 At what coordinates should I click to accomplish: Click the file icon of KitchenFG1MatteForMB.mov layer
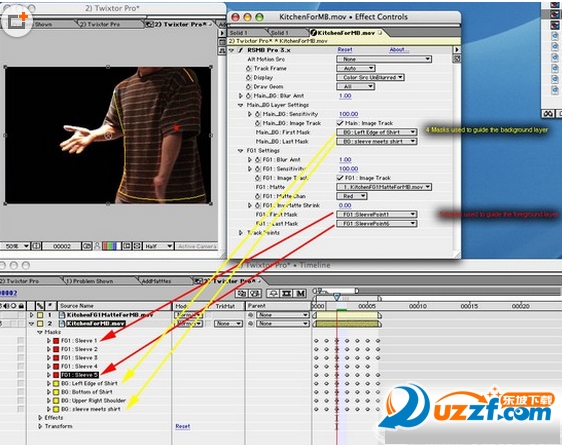[62, 315]
